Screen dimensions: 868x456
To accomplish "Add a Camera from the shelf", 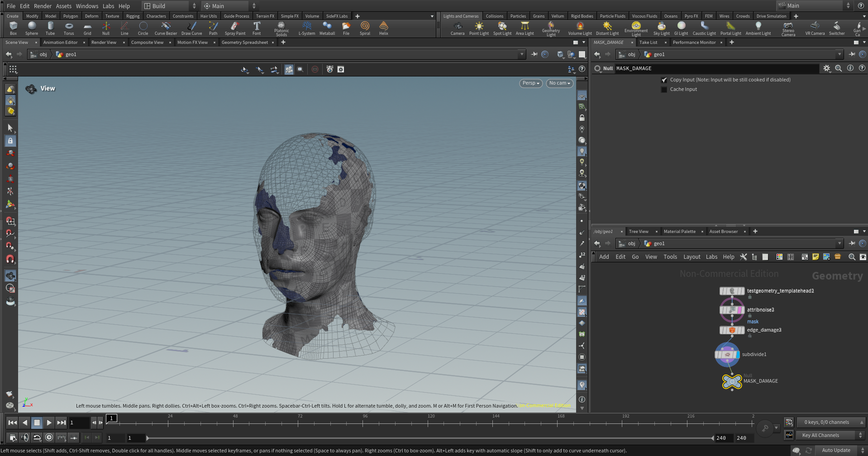I will pos(457,28).
